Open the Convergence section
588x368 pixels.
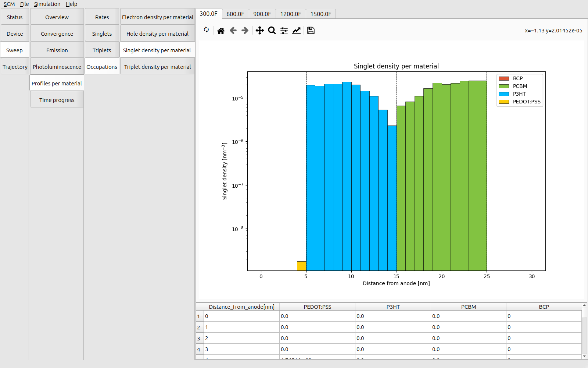click(57, 33)
